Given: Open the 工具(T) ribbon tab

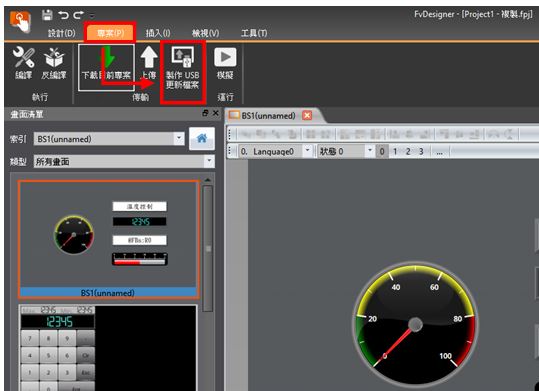Looking at the screenshot, I should [x=254, y=33].
